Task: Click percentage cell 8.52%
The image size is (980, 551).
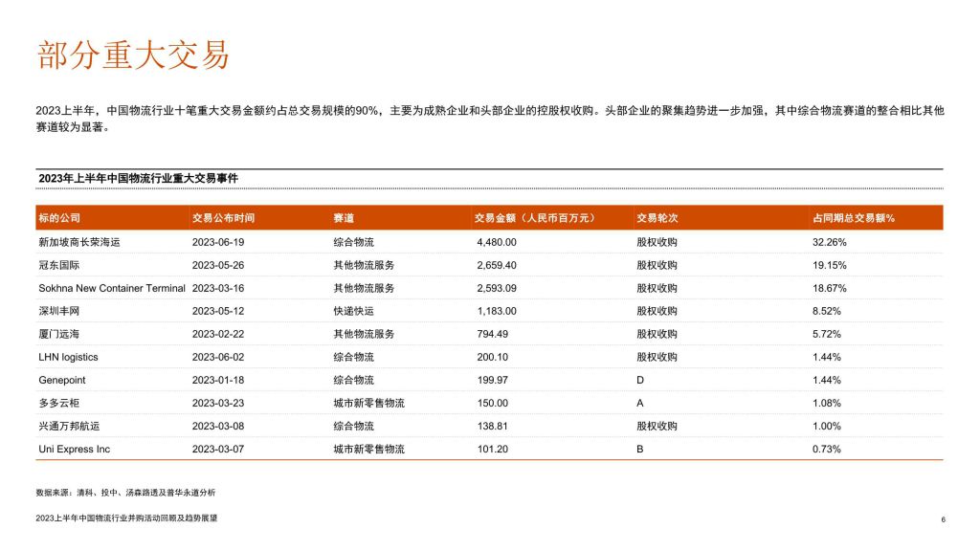Action: pyautogui.click(x=826, y=311)
